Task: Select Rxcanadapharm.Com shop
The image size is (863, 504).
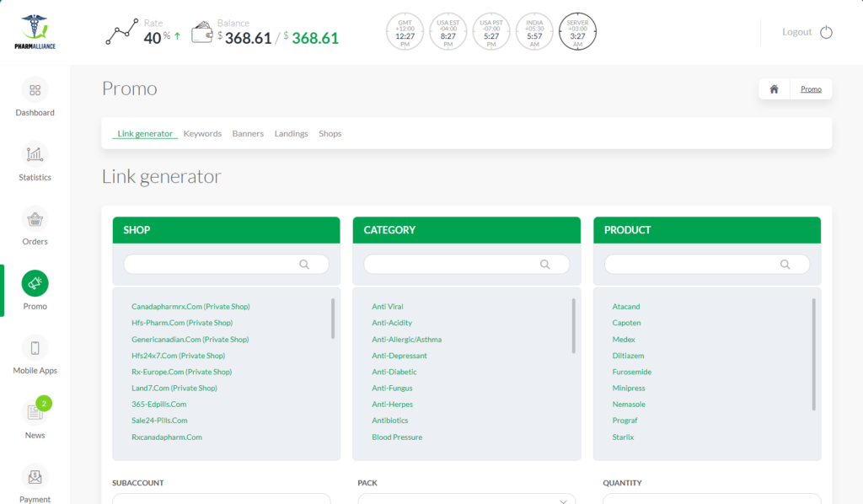Action: coord(167,437)
